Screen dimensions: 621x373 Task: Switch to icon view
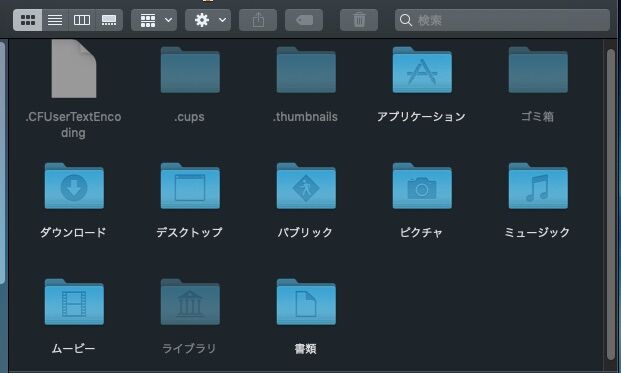28,20
